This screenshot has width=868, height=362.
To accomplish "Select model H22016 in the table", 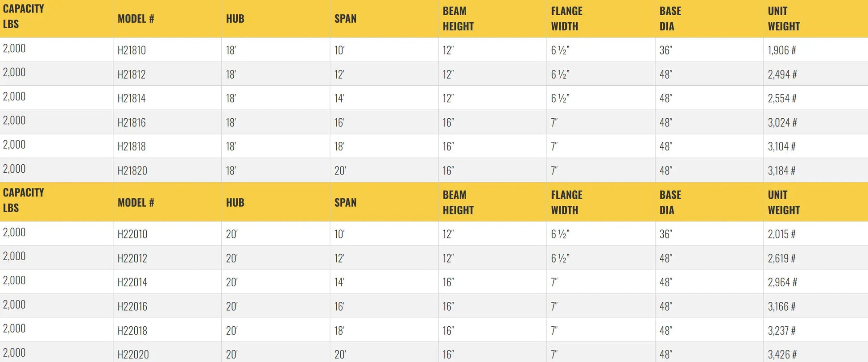I will [132, 306].
